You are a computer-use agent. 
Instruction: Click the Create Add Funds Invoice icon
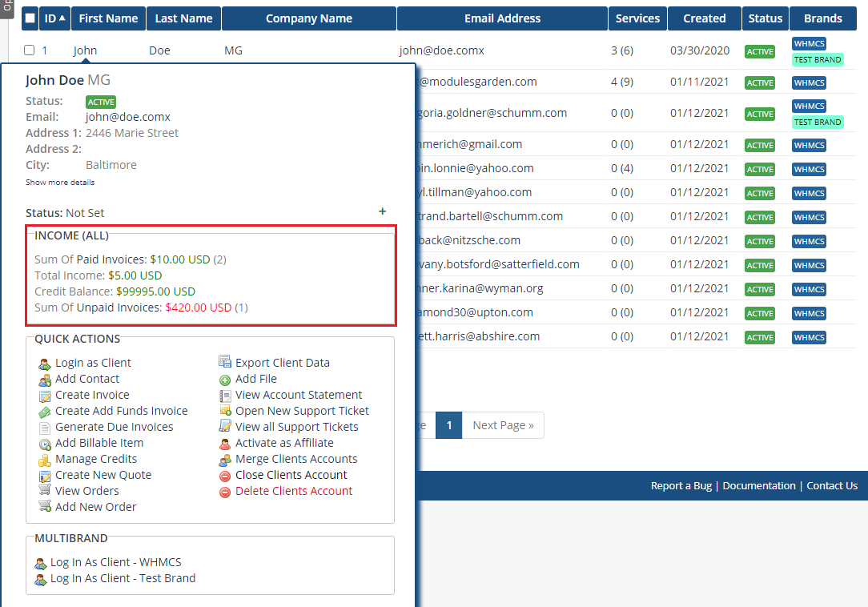45,412
